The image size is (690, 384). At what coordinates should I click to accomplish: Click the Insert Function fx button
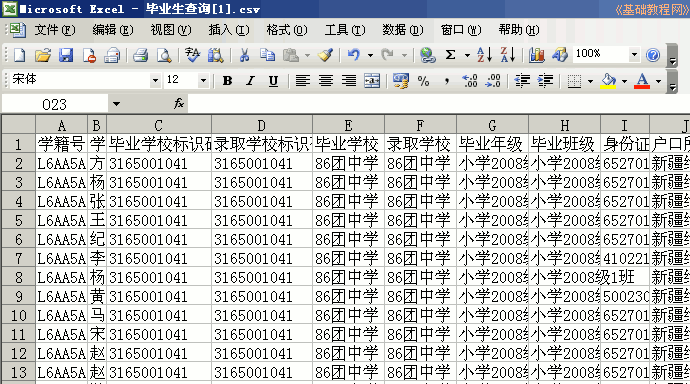[x=178, y=104]
